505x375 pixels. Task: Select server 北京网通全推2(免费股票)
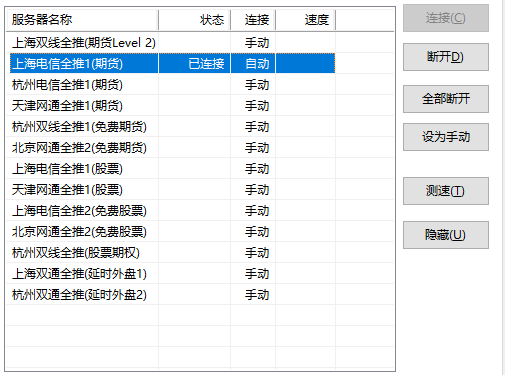point(79,232)
